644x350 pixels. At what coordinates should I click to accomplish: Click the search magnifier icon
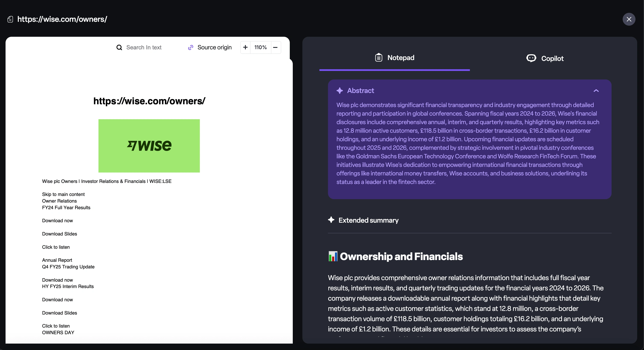pos(119,47)
